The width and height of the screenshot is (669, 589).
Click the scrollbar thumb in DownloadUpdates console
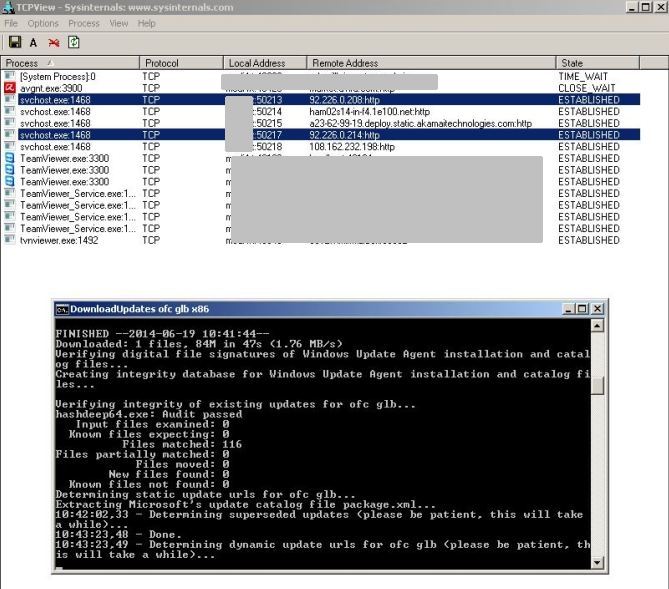597,386
